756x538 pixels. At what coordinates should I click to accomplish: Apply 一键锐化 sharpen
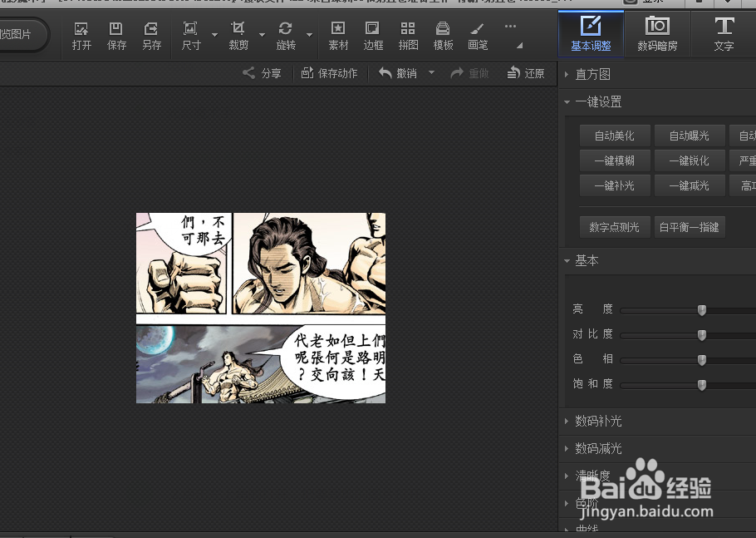(x=690, y=160)
